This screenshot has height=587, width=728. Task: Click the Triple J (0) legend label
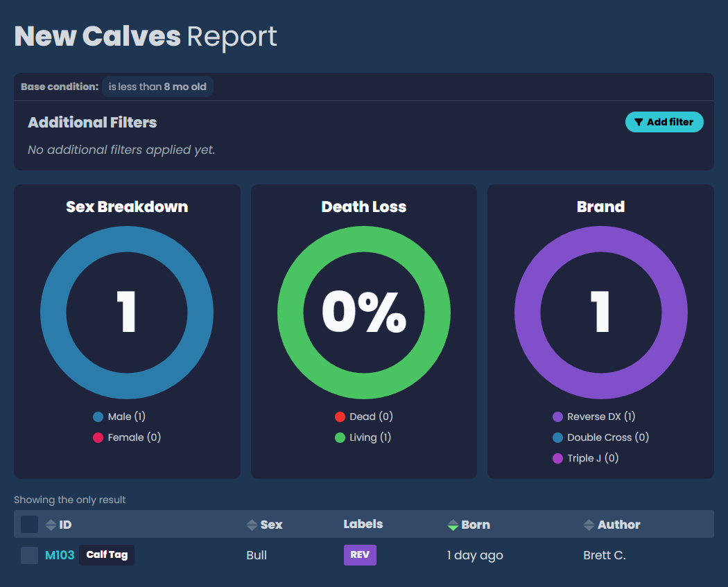coord(593,459)
